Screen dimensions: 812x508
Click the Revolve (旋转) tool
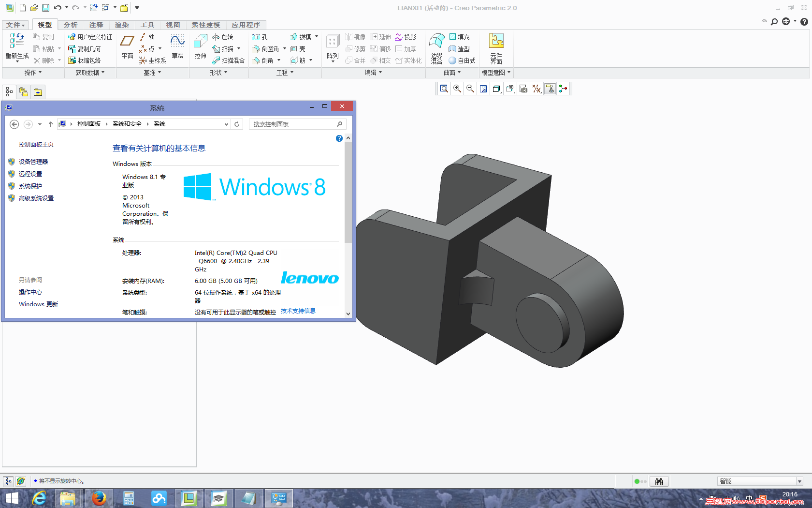223,37
